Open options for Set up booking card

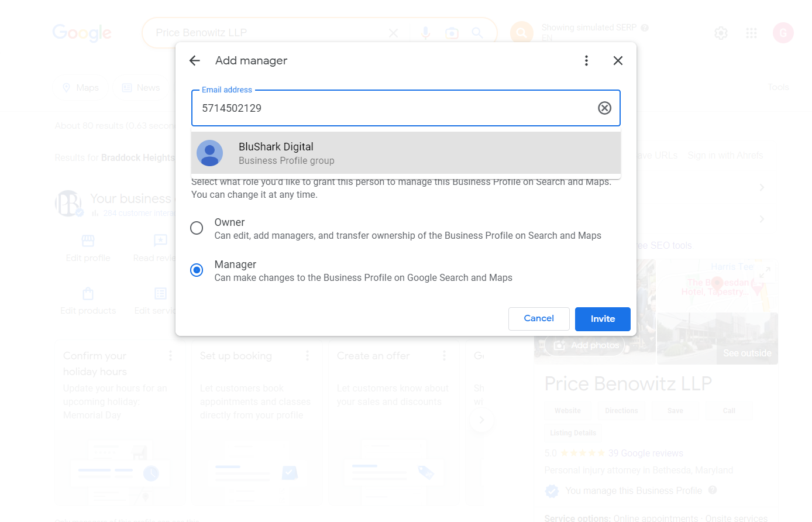(307, 356)
